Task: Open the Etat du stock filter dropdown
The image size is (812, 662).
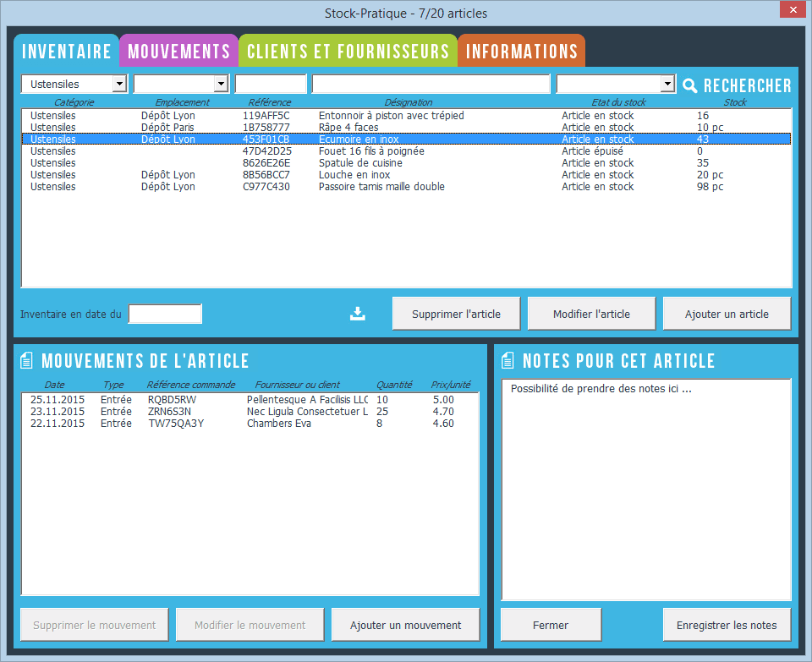Action: click(x=667, y=84)
